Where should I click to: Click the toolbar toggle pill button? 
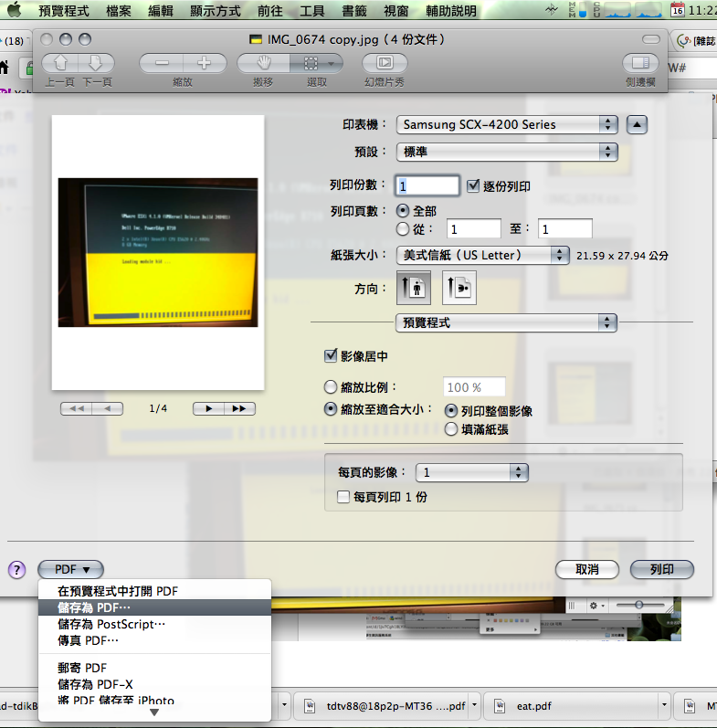point(651,39)
